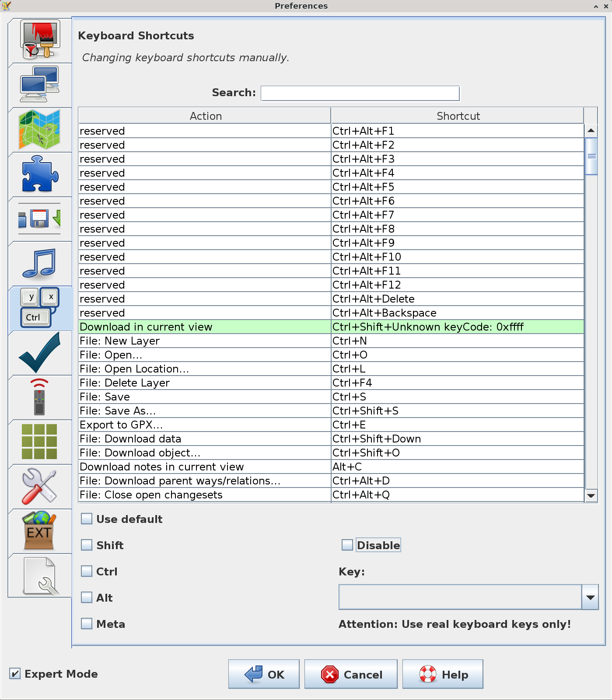Open connection settings with two monitors icon
Screen dimensions: 612x700
pos(40,85)
